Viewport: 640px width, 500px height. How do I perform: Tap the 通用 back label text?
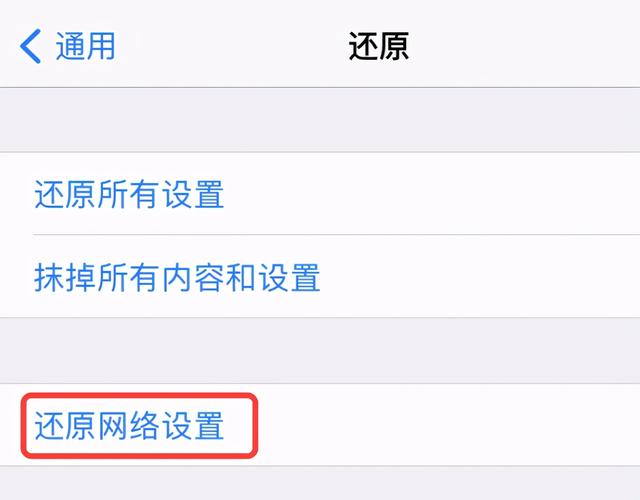click(x=85, y=46)
